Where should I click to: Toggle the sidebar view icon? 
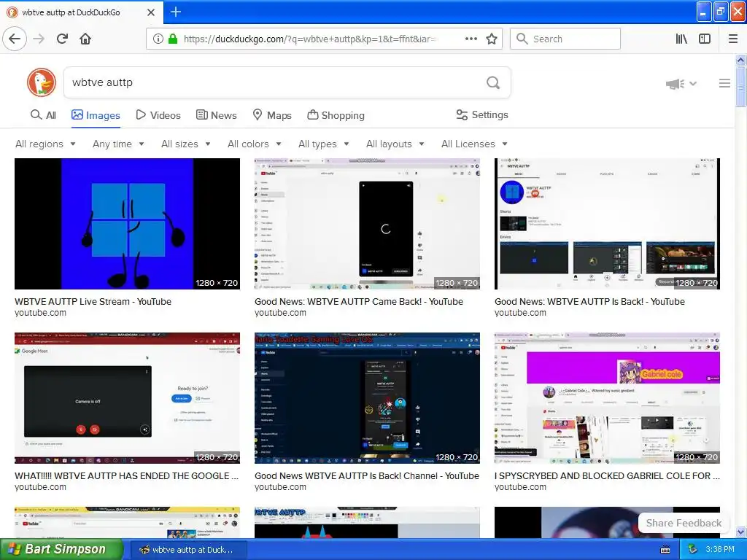pyautogui.click(x=704, y=39)
